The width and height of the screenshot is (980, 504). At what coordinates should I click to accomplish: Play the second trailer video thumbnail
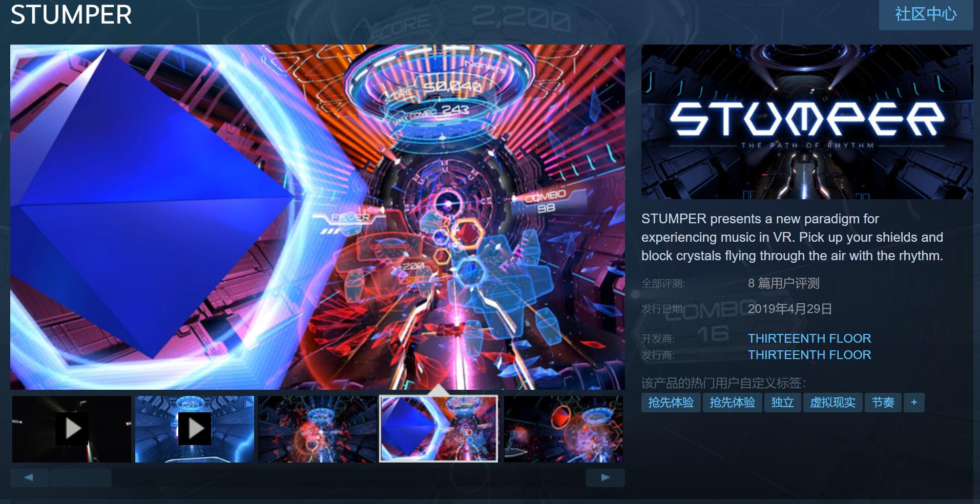195,429
